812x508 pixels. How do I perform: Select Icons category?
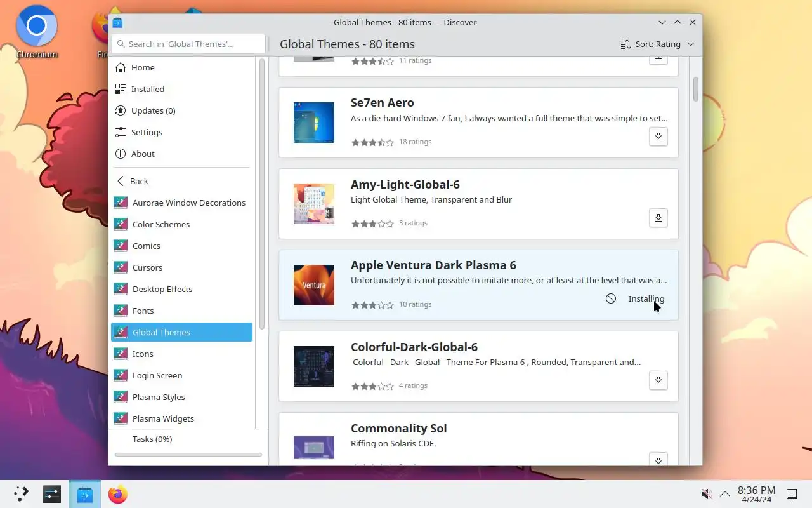(182, 354)
